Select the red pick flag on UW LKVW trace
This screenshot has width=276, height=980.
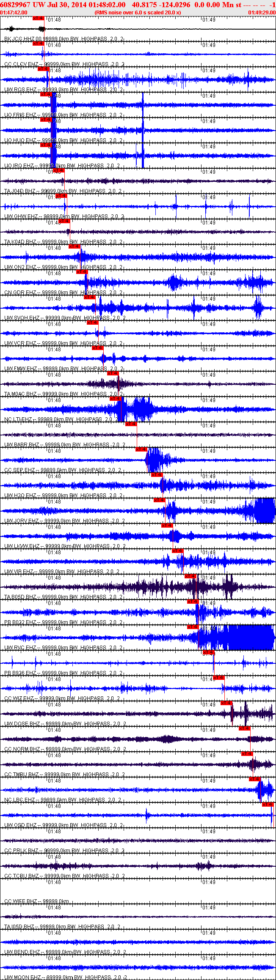(166, 526)
